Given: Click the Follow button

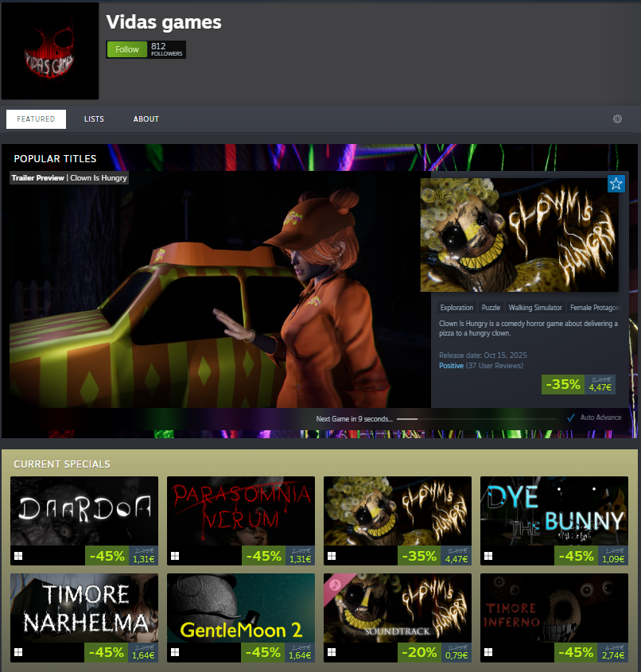Looking at the screenshot, I should pyautogui.click(x=127, y=49).
